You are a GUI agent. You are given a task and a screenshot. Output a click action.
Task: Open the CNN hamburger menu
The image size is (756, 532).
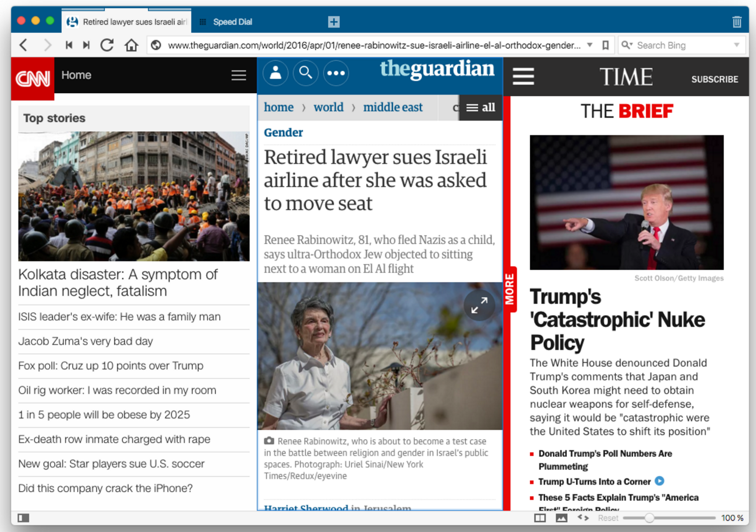(x=239, y=76)
